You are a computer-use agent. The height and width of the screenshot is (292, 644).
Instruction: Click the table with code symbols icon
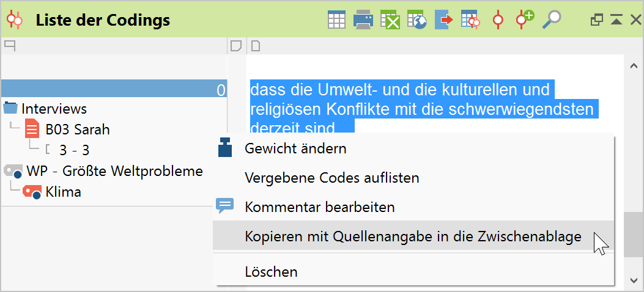tap(470, 20)
